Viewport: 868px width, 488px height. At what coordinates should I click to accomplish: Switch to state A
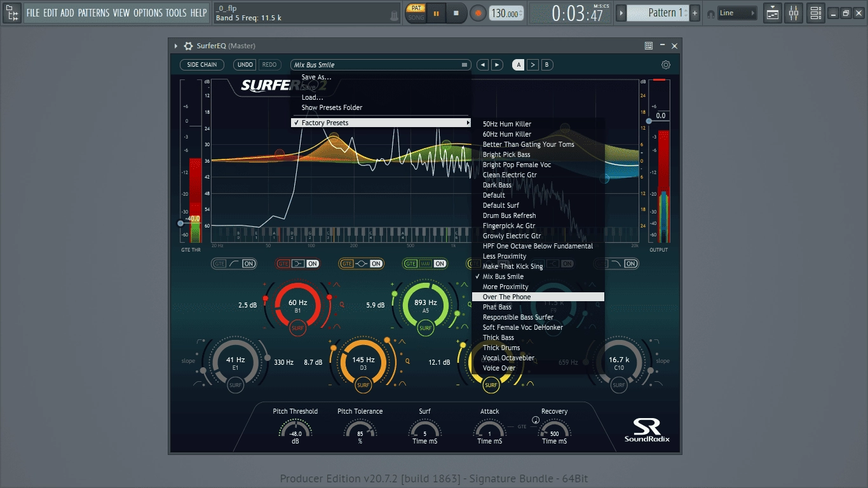click(519, 65)
